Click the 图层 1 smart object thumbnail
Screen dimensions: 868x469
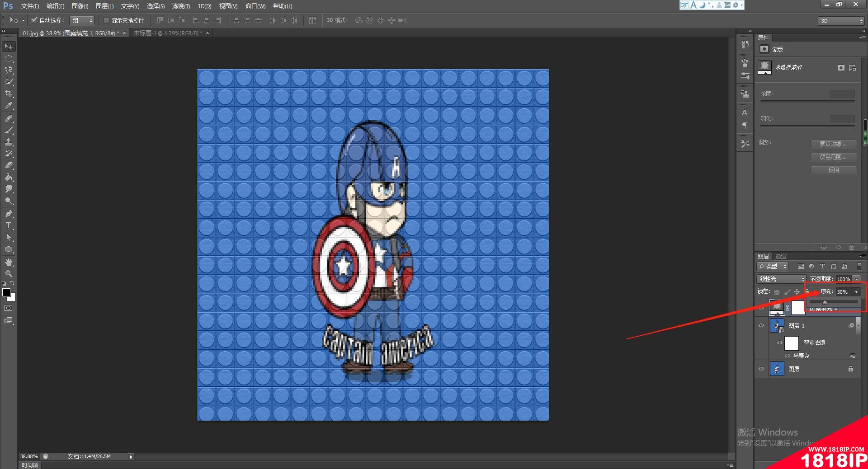(x=777, y=325)
